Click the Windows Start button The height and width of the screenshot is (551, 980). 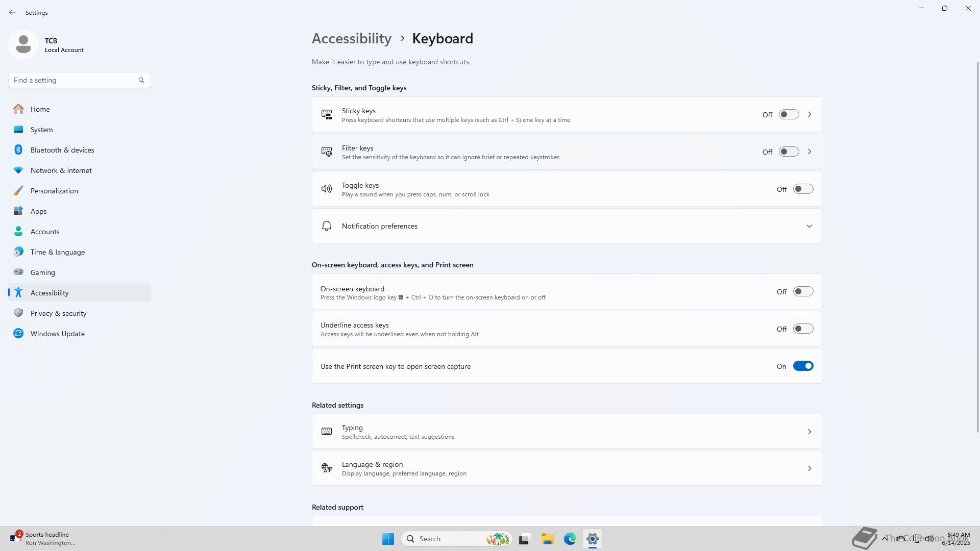click(388, 539)
